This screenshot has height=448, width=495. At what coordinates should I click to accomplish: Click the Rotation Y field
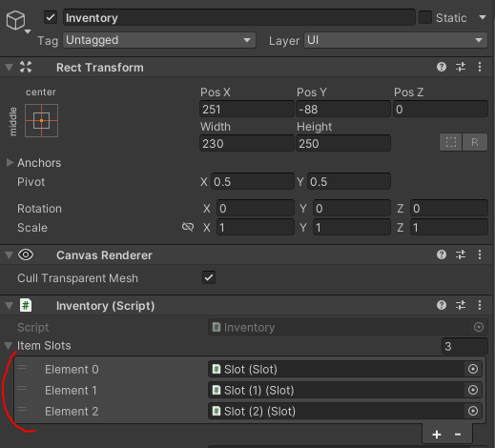click(352, 208)
